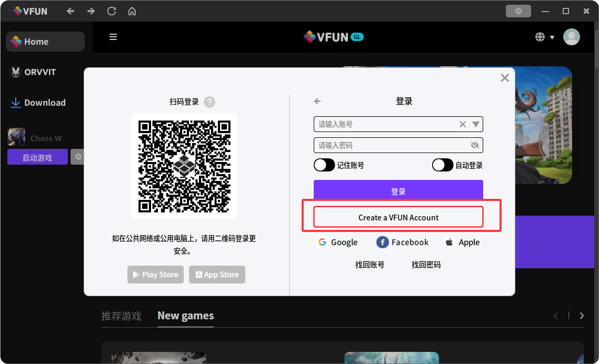This screenshot has height=364, width=599.
Task: Click the reload icon in title bar
Action: 112,11
